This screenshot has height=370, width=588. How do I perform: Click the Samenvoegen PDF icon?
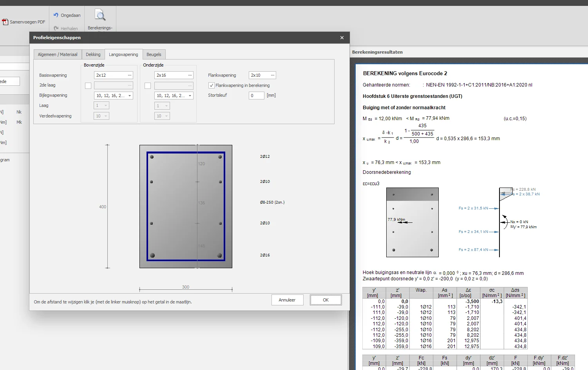[x=5, y=22]
